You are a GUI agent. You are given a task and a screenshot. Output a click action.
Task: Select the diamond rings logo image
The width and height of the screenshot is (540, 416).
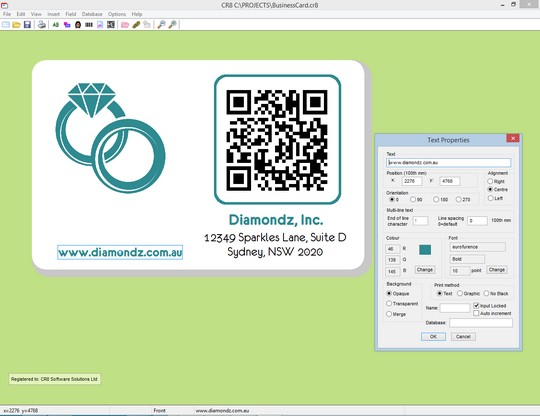point(110,138)
